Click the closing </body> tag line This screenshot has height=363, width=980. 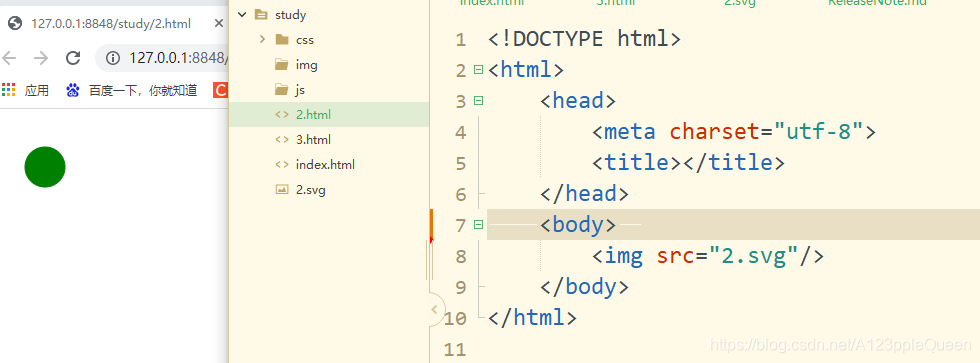(584, 287)
